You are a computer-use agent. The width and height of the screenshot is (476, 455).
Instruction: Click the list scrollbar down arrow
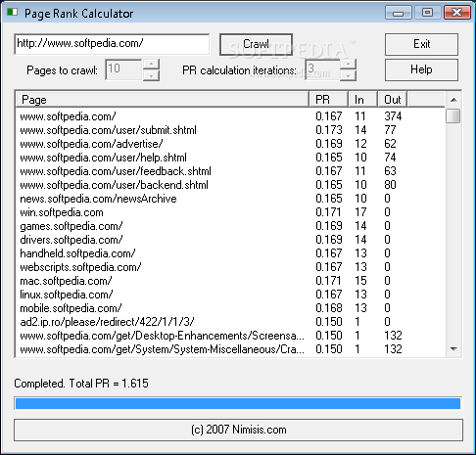[x=453, y=349]
